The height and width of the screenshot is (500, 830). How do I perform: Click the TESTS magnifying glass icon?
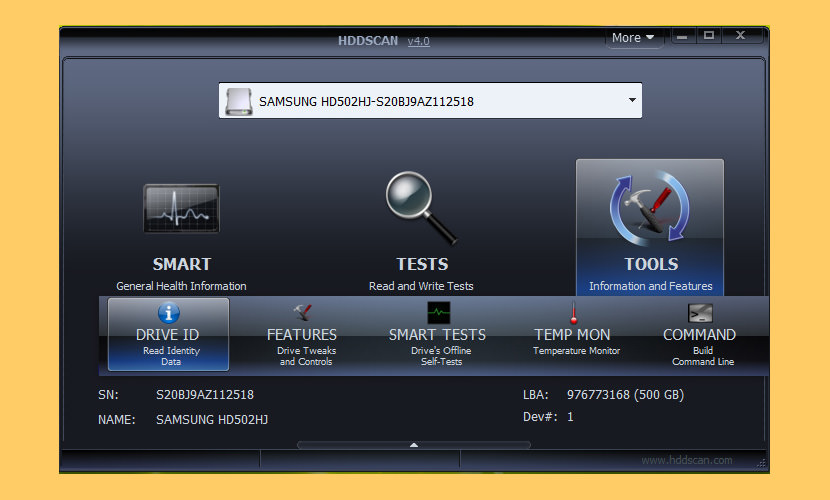pos(421,209)
